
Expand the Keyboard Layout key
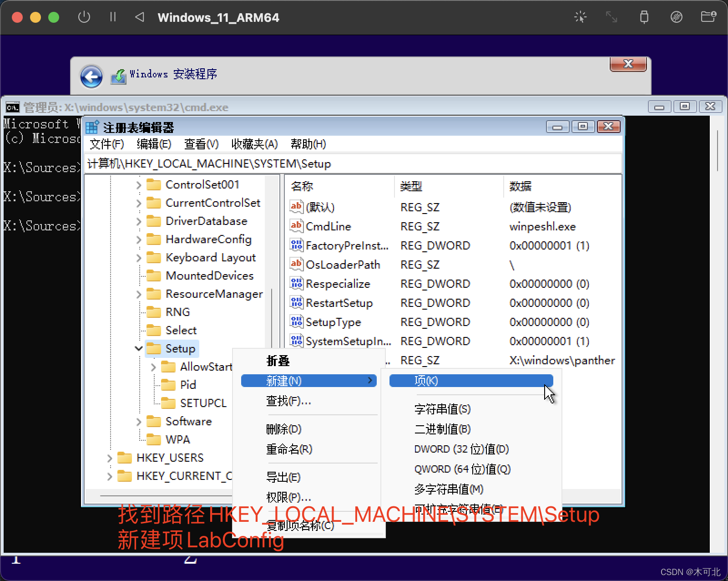tap(139, 258)
